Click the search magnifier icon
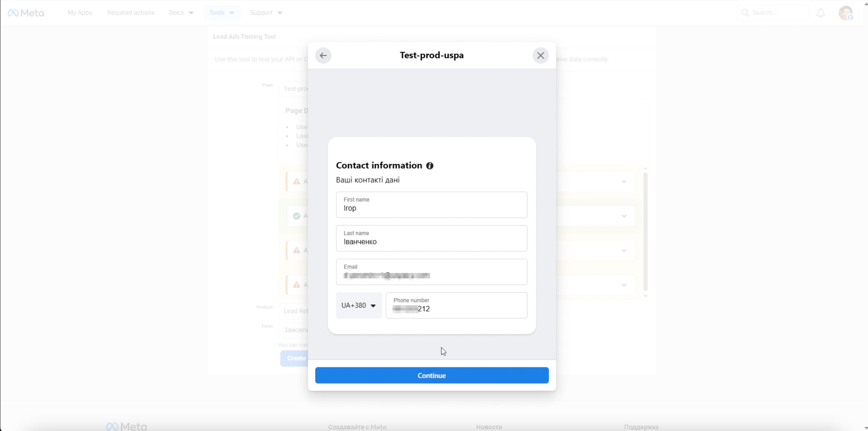 (x=745, y=13)
